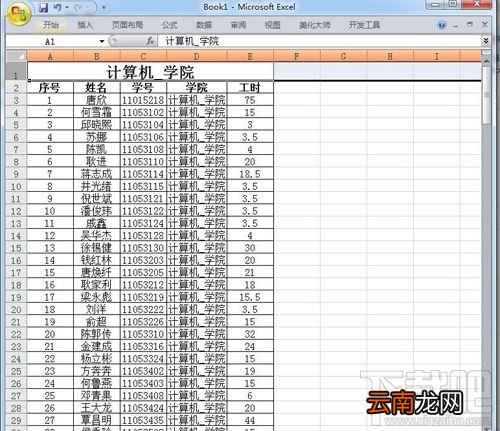The height and width of the screenshot is (431, 500).
Task: Click name cell 徐锡健
Action: (x=97, y=248)
